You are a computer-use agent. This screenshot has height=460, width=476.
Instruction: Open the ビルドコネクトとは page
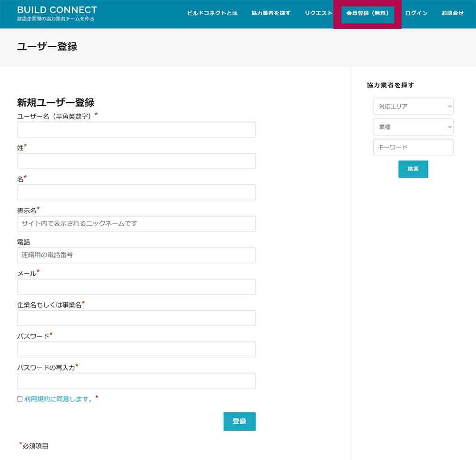tap(213, 13)
